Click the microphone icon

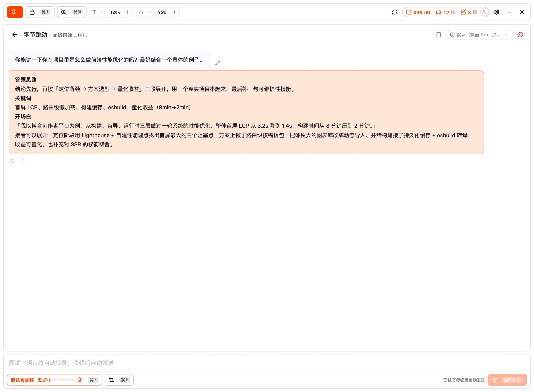[80, 380]
